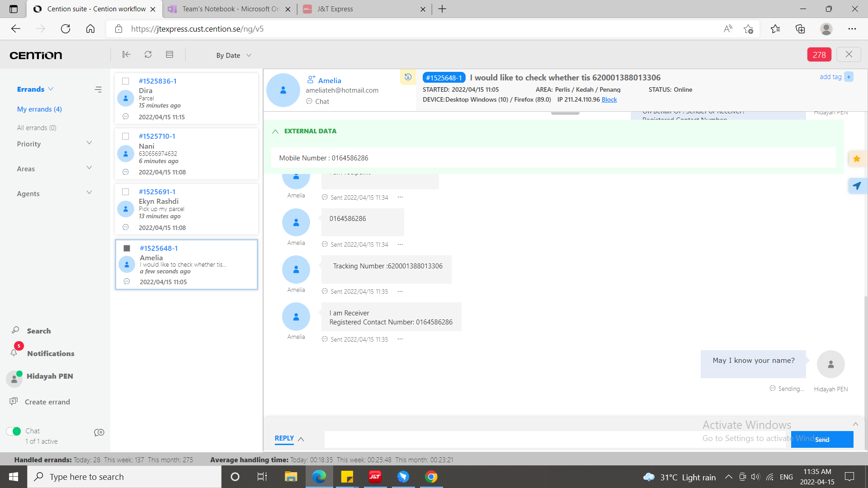Click the Block IP link
Screen dimensions: 868x488
coord(609,99)
